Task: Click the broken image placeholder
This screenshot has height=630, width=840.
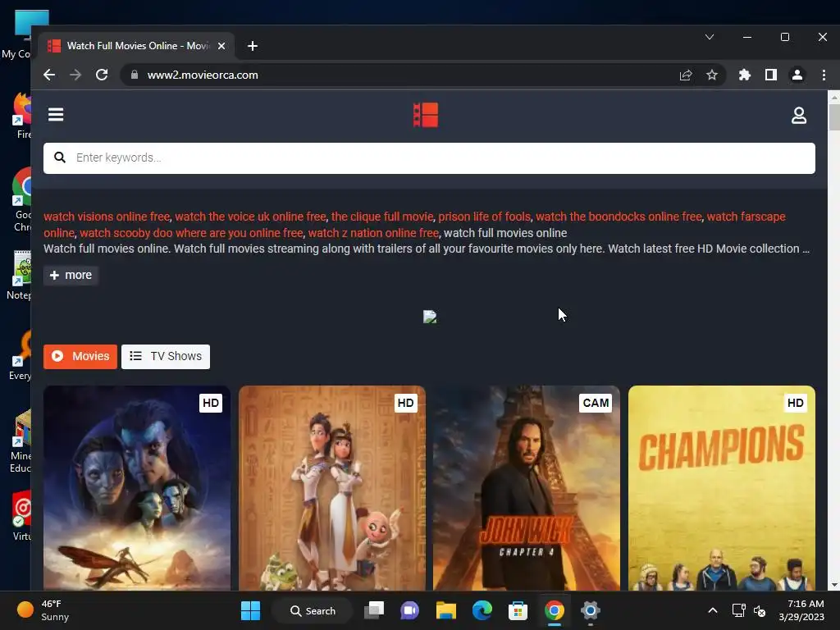Action: click(x=430, y=317)
